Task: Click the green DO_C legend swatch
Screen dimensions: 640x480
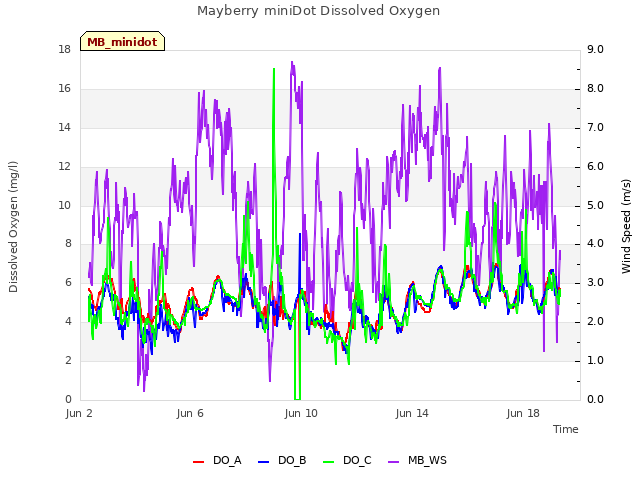Action: click(329, 462)
